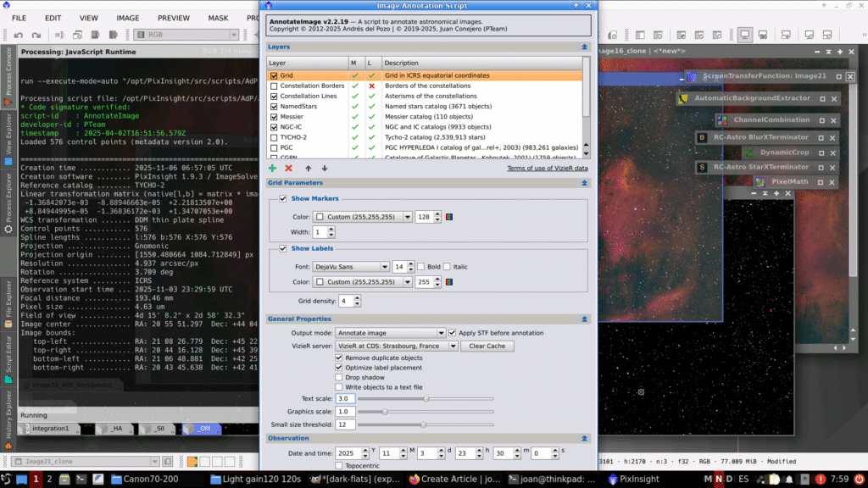The height and width of the screenshot is (488, 868).
Task: Click the Clear Cache button
Action: [x=488, y=347]
